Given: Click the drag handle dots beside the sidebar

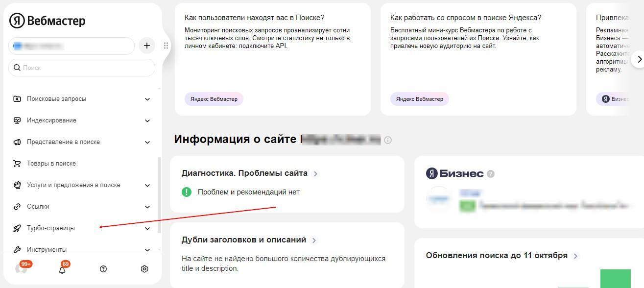Looking at the screenshot, I should tap(166, 46).
